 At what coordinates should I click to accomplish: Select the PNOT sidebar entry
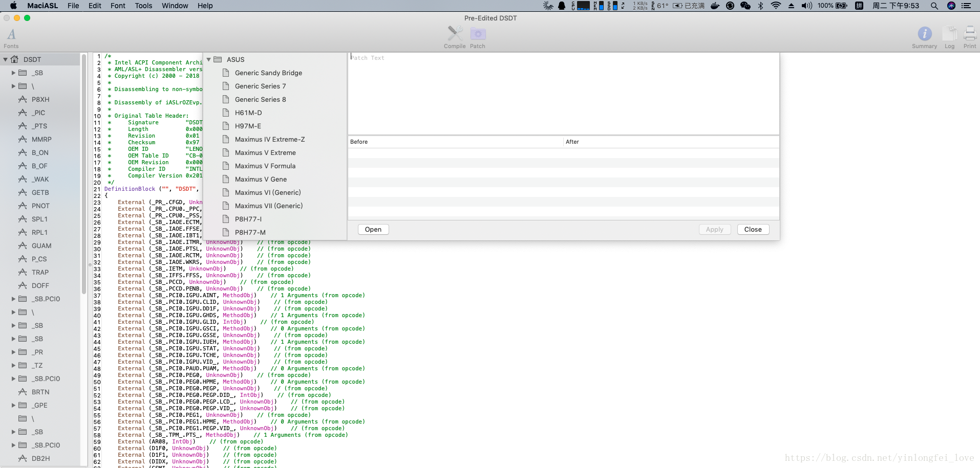point(40,206)
